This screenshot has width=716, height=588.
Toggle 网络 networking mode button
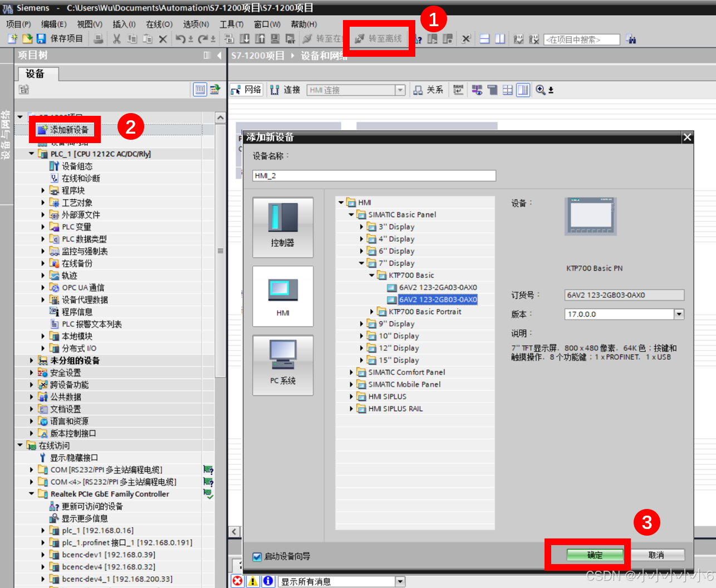click(x=246, y=90)
